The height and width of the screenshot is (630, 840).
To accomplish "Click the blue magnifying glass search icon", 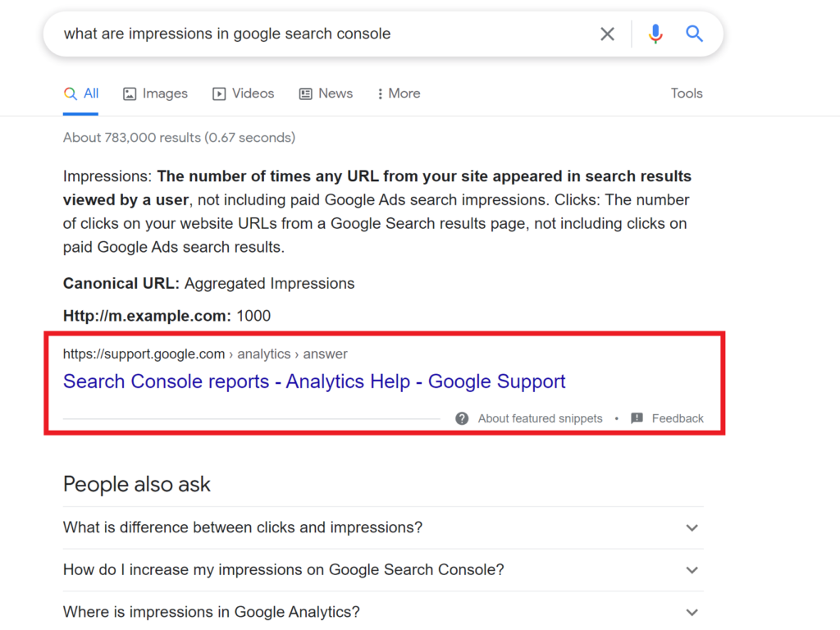I will click(x=694, y=34).
